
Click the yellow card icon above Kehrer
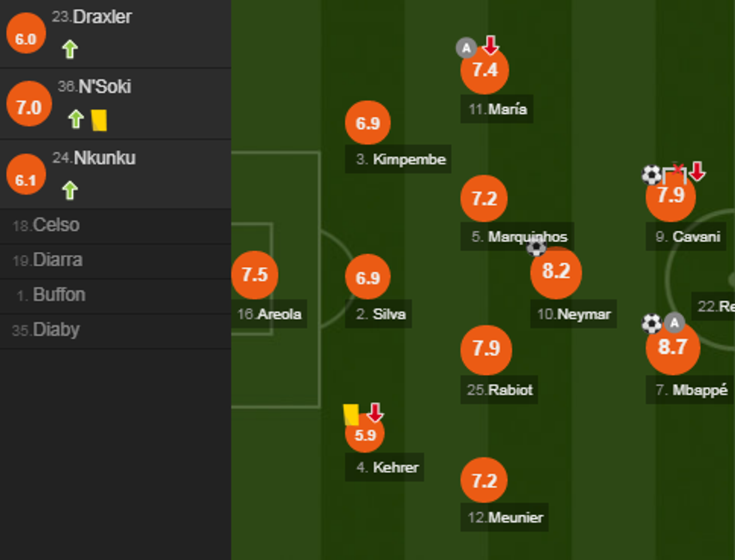pos(351,414)
